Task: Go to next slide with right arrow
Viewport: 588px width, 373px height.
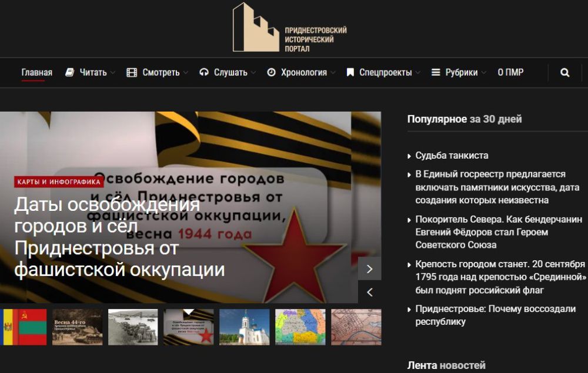Action: [x=369, y=268]
